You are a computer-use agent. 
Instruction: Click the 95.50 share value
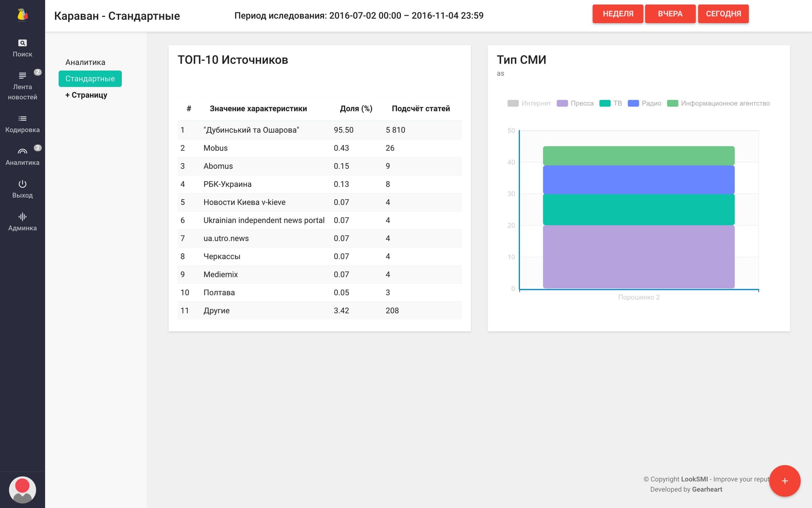point(343,130)
